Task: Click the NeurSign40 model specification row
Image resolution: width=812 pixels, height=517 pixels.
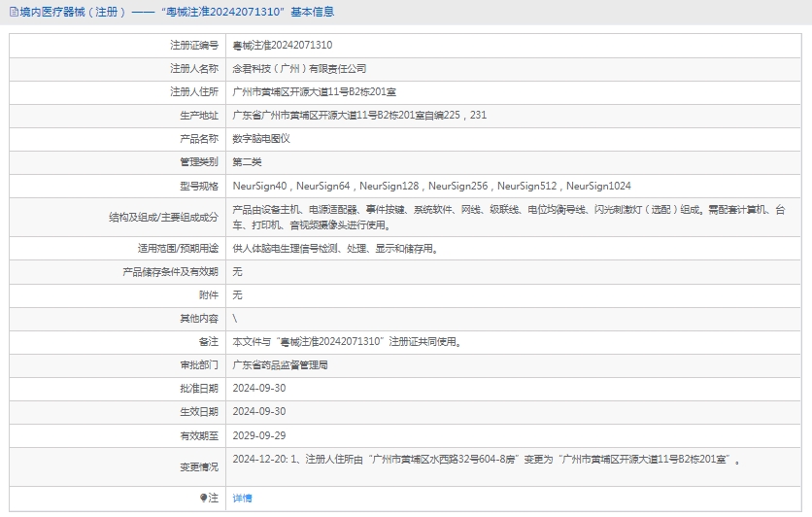Action: [431, 186]
